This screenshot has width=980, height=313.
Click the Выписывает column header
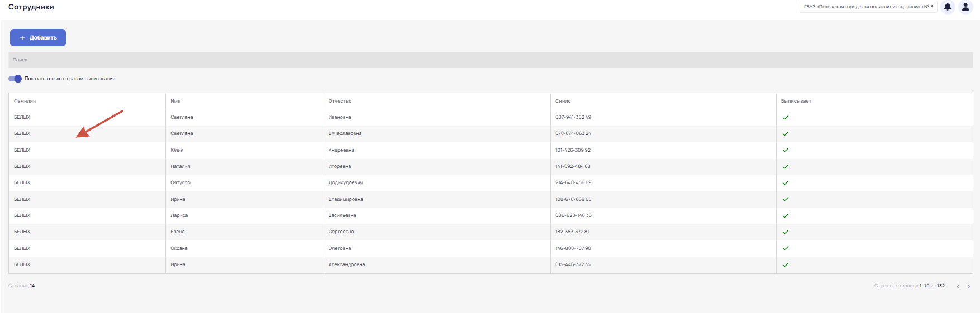796,101
